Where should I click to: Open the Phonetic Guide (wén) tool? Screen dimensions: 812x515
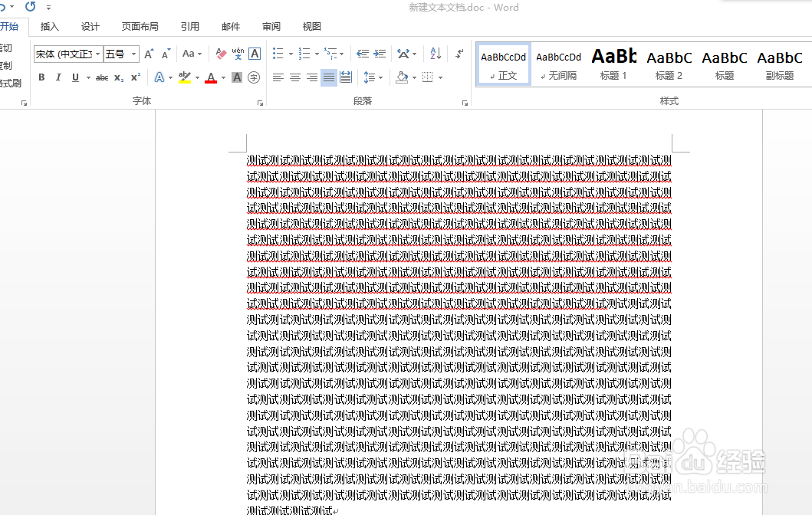pyautogui.click(x=238, y=54)
